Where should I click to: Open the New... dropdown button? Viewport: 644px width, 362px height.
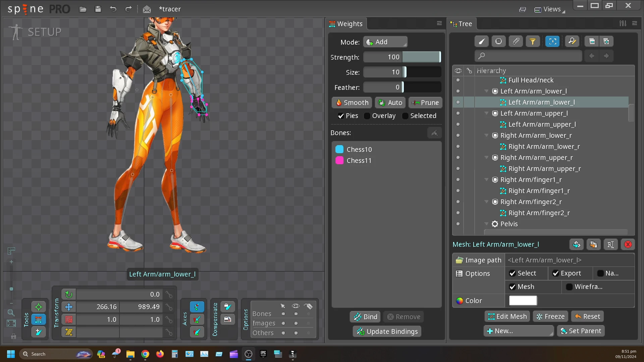[518, 331]
